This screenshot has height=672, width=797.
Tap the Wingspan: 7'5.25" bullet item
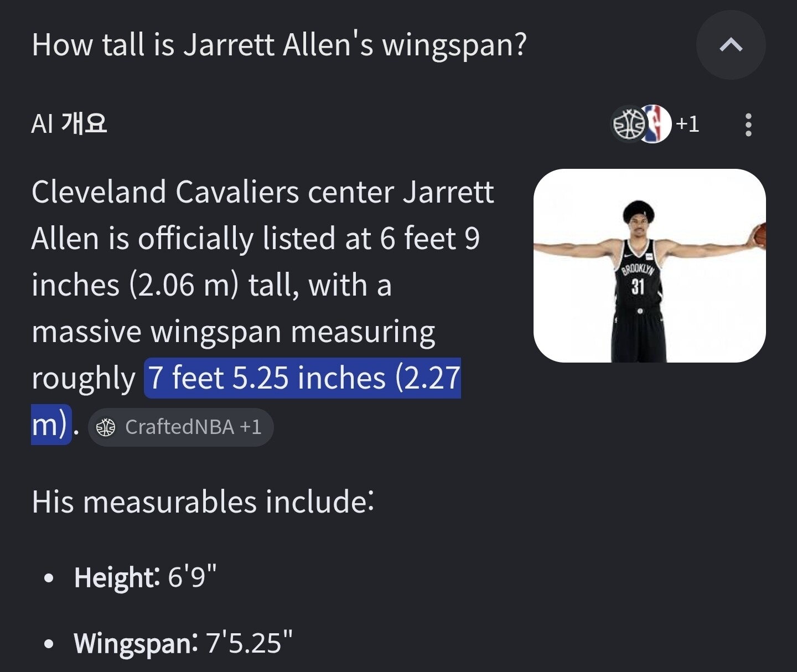tap(183, 643)
